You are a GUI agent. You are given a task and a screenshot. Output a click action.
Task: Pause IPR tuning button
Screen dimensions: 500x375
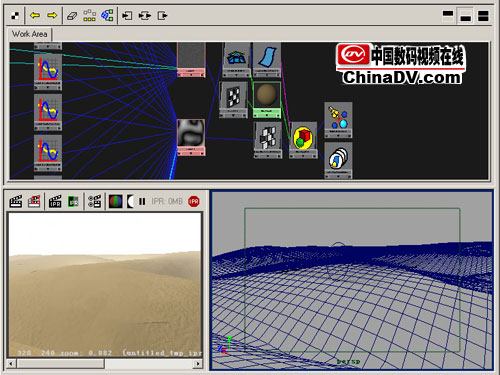[x=142, y=201]
